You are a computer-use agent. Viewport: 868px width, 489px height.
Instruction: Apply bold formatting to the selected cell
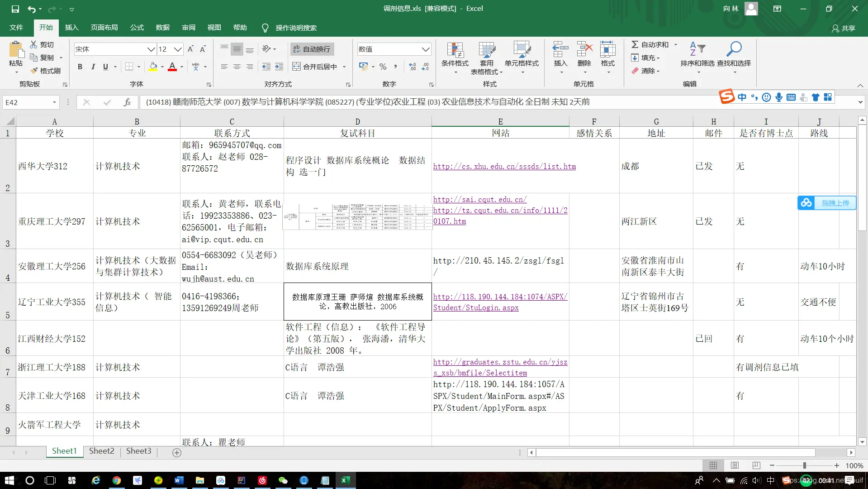tap(80, 67)
